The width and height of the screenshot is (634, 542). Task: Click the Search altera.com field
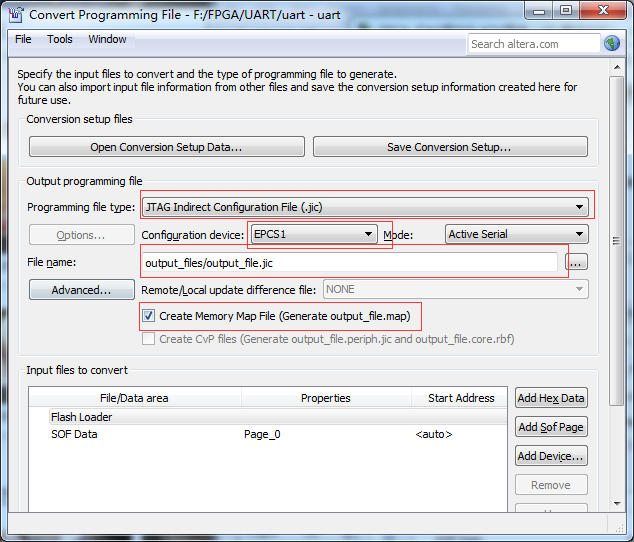[x=533, y=44]
